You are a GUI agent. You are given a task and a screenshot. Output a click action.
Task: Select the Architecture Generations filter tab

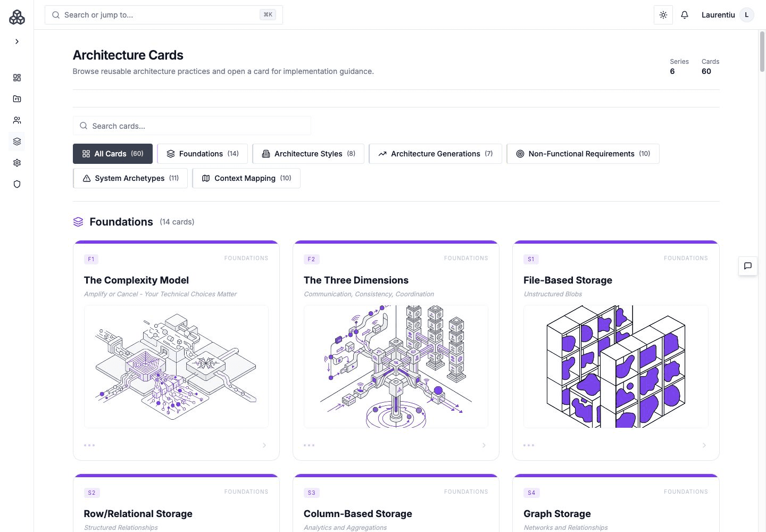(436, 154)
